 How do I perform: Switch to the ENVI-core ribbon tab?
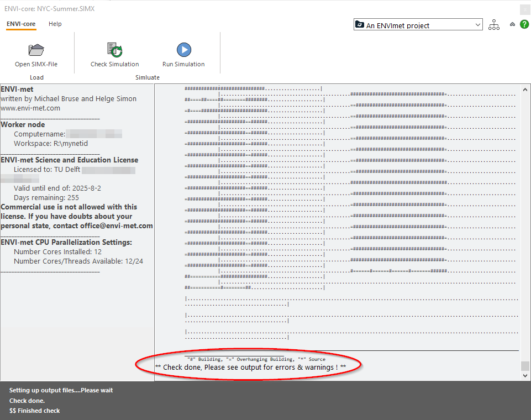tap(21, 24)
